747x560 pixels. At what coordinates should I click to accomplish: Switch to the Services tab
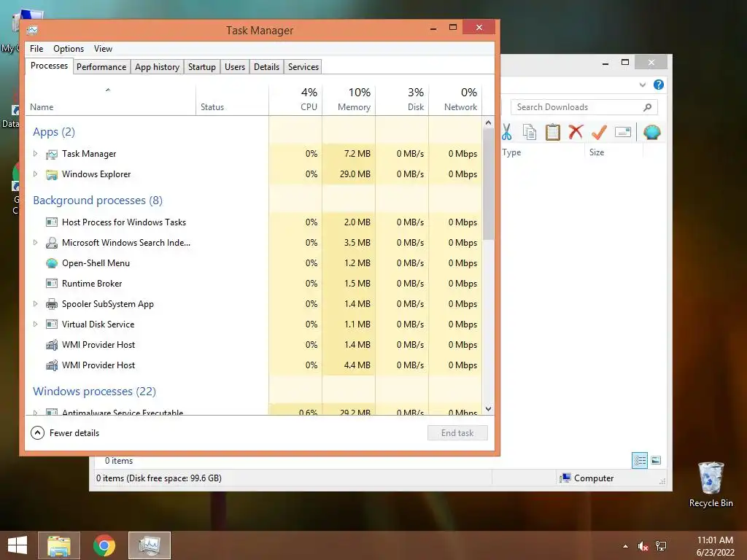pos(303,66)
